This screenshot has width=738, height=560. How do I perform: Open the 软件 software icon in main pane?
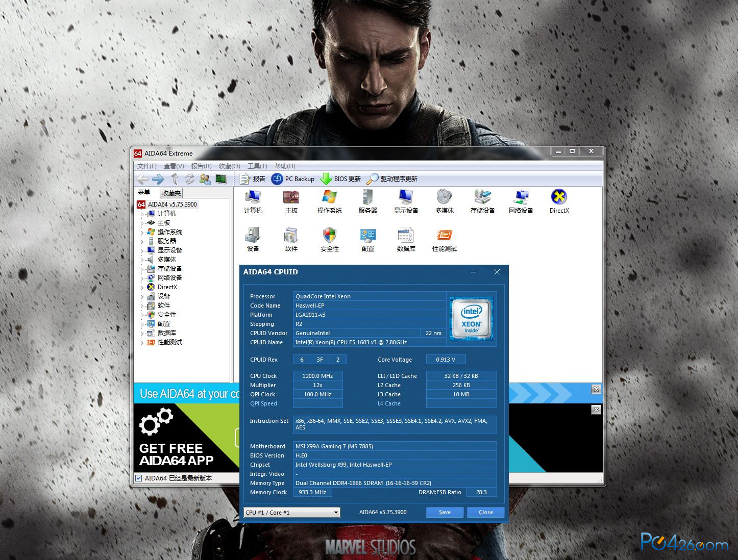[291, 240]
